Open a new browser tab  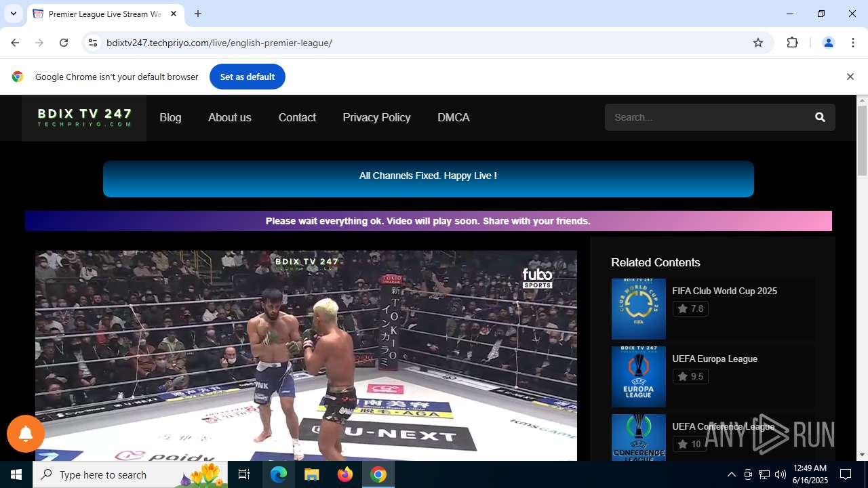[198, 14]
